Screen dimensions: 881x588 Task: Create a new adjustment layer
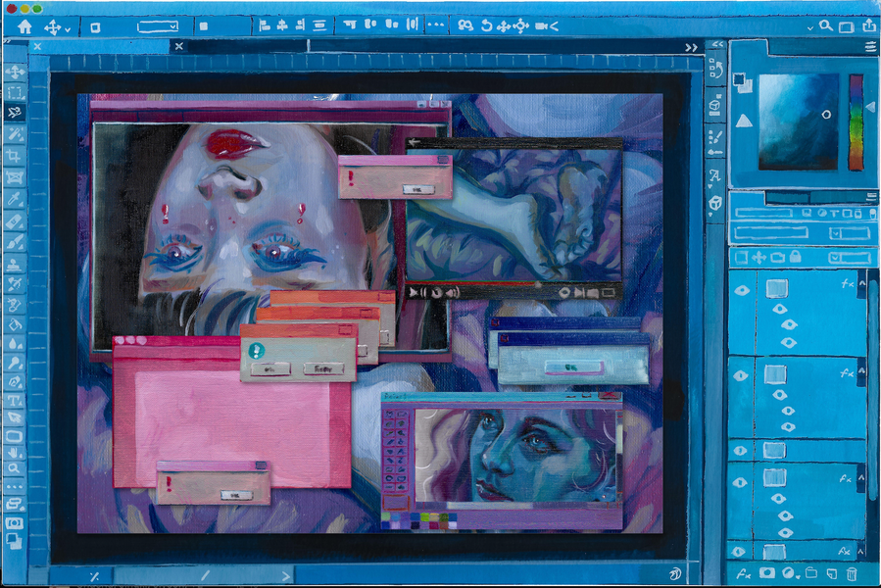790,573
